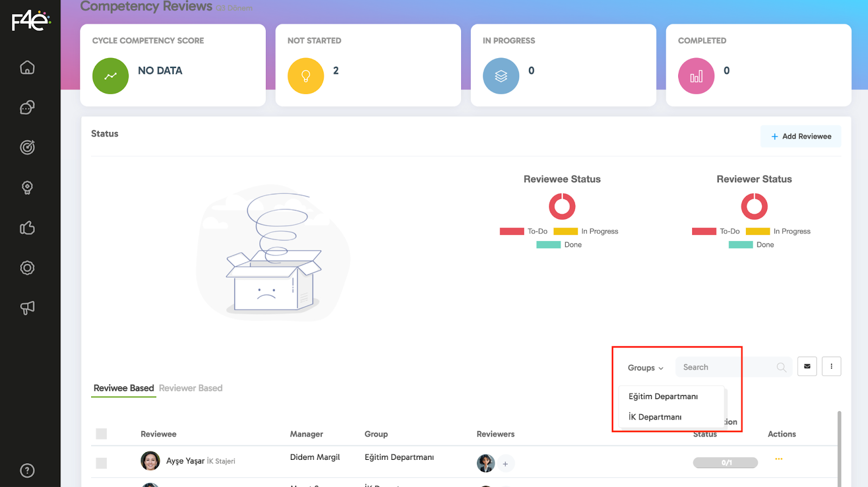The image size is (868, 487).
Task: Select Eğitim Departmanı from groups list
Action: pyautogui.click(x=663, y=396)
